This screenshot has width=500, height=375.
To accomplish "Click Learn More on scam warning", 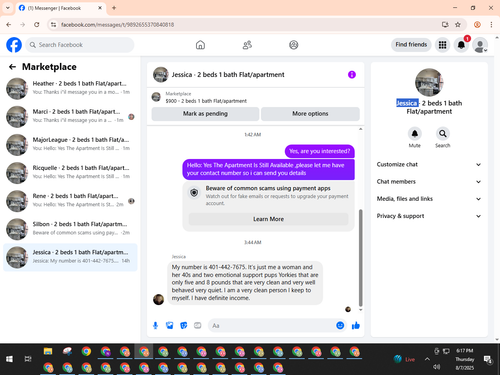I will 268,219.
